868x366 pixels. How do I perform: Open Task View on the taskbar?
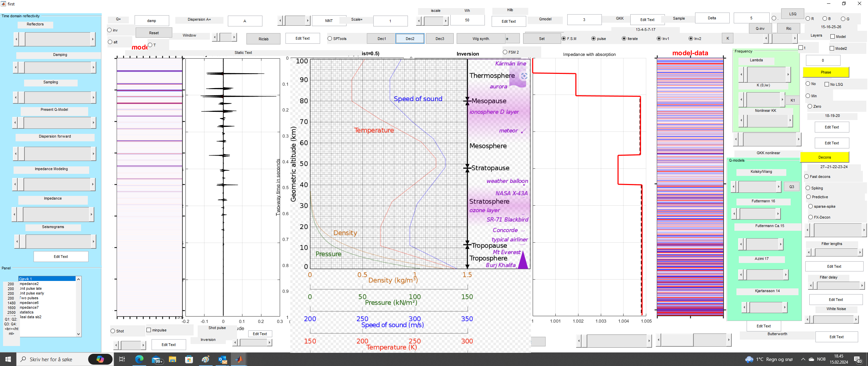pyautogui.click(x=122, y=359)
